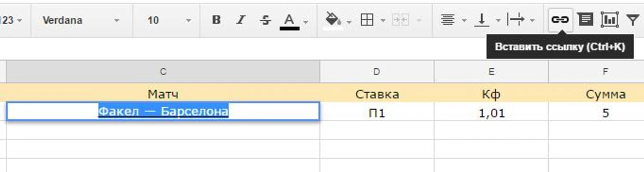Screen dimensions: 644x172
Task: Click the fill color paint bucket
Action: click(x=333, y=20)
